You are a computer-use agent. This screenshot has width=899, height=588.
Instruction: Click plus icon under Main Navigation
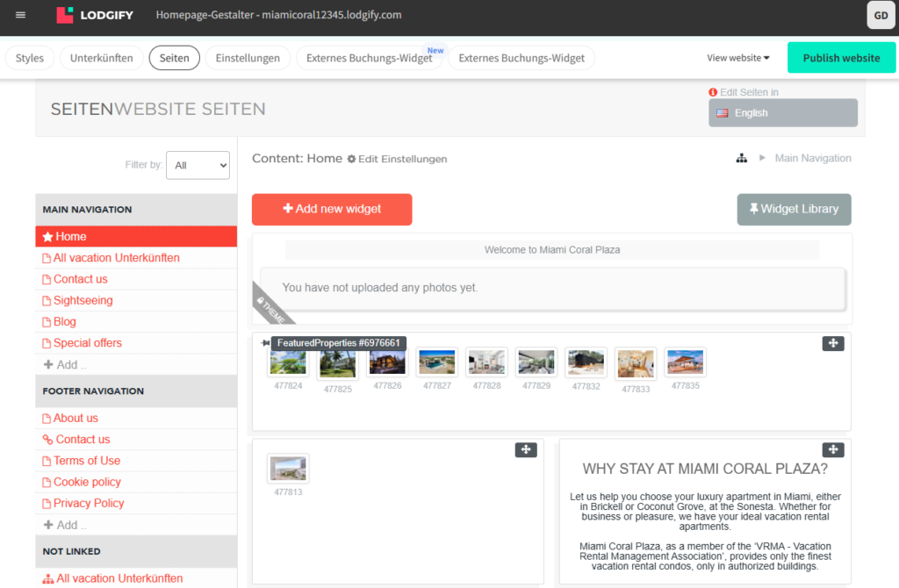48,364
